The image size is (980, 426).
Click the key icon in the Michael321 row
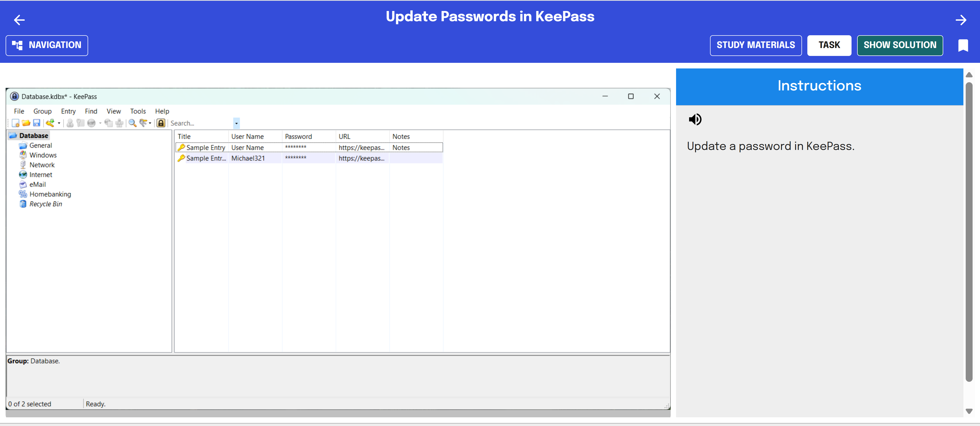tap(182, 158)
